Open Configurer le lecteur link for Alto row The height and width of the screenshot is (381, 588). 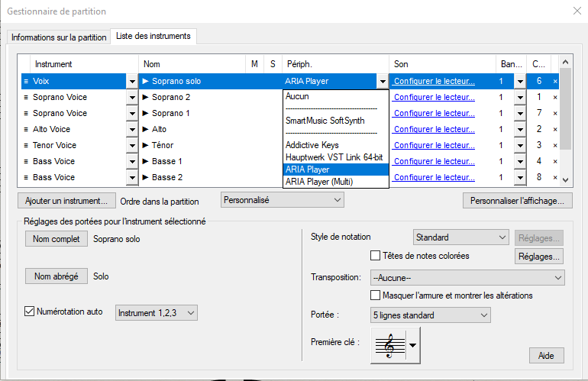[434, 130]
